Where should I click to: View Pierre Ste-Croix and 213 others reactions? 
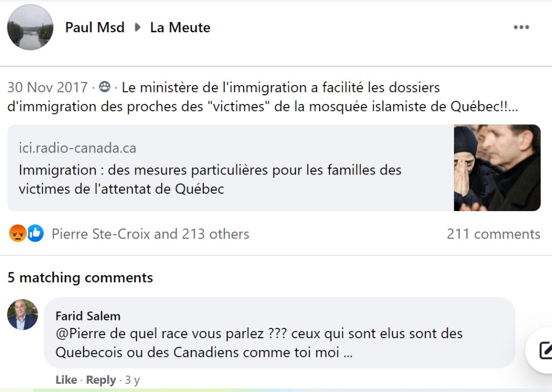click(150, 234)
